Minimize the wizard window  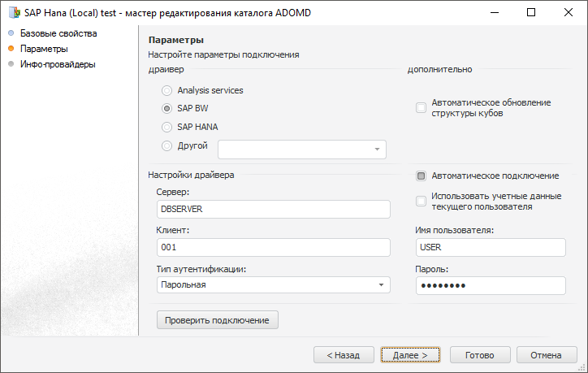click(493, 13)
